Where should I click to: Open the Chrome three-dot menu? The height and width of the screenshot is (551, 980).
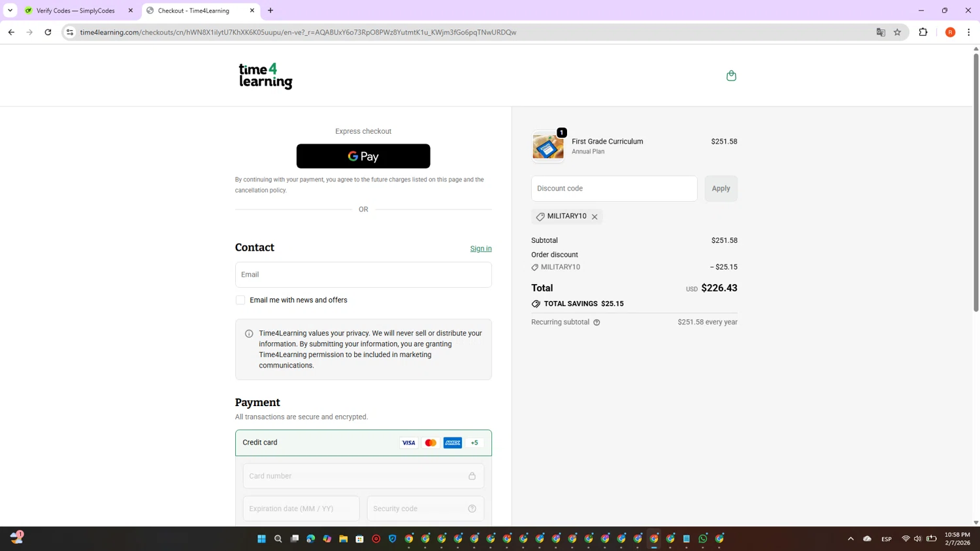(969, 32)
